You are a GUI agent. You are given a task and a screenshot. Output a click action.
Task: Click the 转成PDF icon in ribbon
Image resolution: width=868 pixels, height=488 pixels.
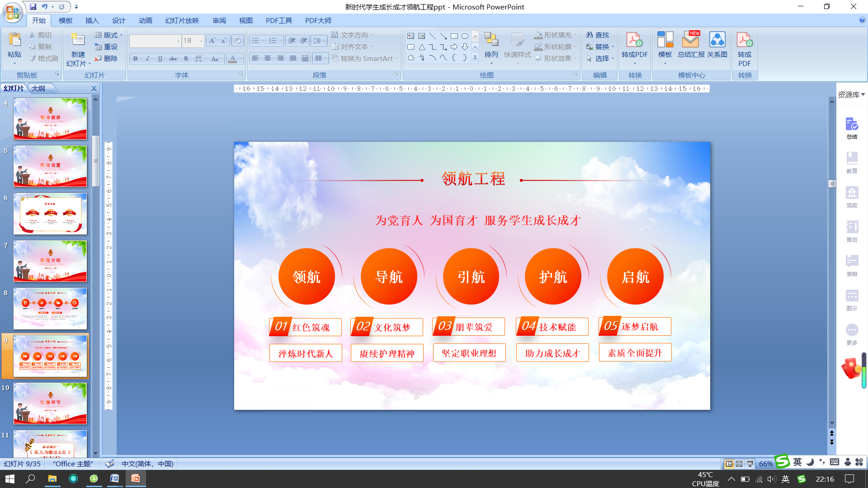click(x=634, y=41)
